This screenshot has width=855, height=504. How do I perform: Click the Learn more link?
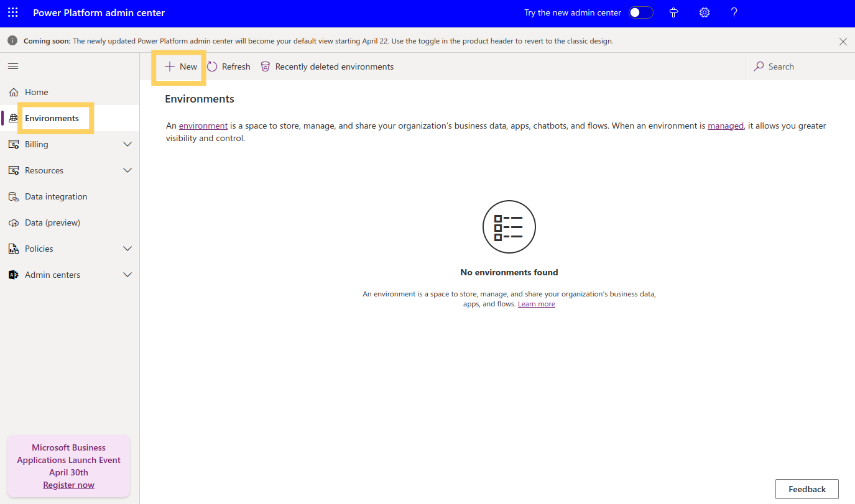tap(537, 304)
